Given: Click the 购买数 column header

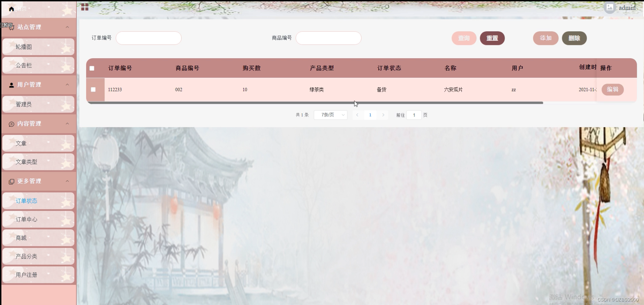Looking at the screenshot, I should pos(252,68).
